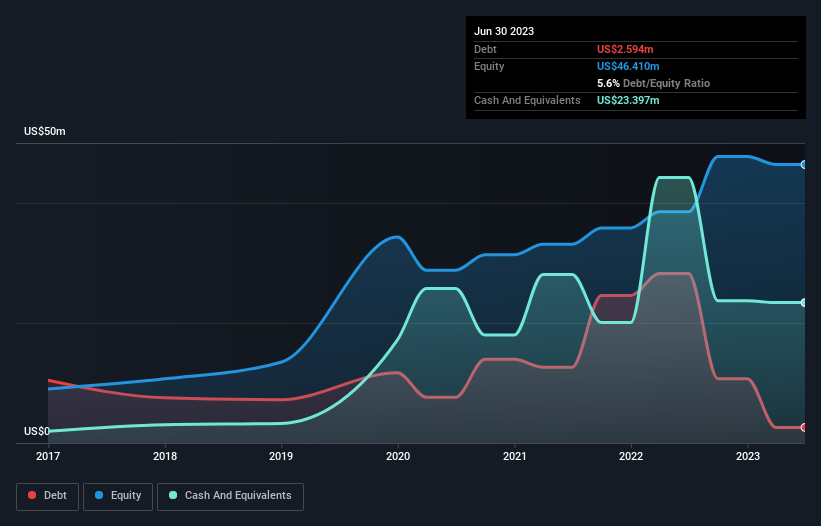
Task: Click the red dot in Debt legend
Action: (x=32, y=495)
